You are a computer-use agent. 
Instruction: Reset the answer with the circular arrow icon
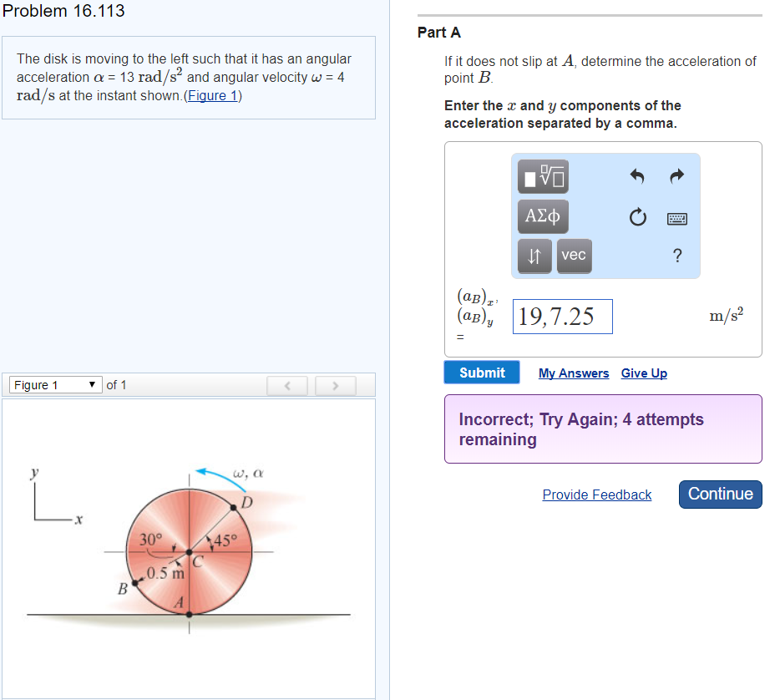(637, 216)
